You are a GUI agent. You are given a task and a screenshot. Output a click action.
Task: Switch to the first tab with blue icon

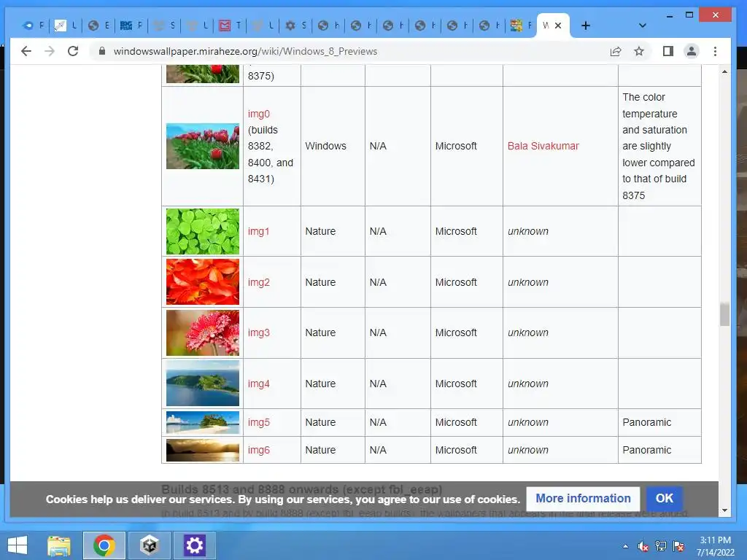click(x=34, y=26)
